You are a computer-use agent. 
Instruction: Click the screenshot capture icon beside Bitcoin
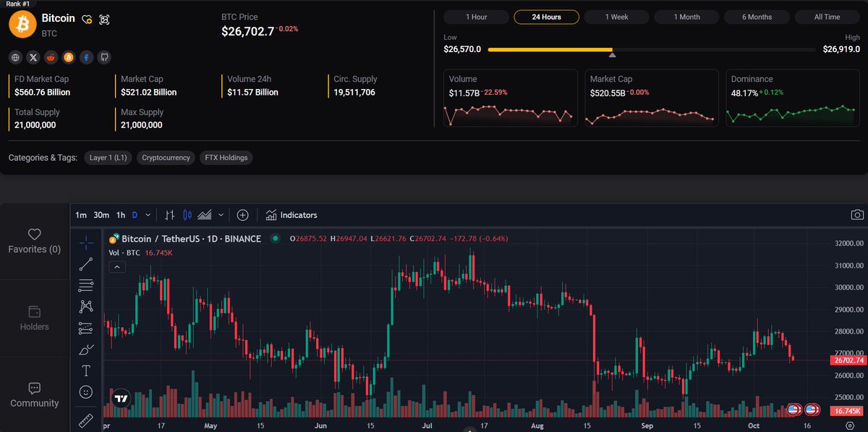click(104, 20)
